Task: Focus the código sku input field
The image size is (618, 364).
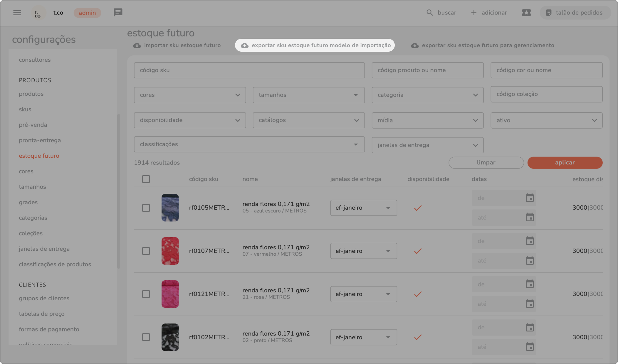Action: 249,70
